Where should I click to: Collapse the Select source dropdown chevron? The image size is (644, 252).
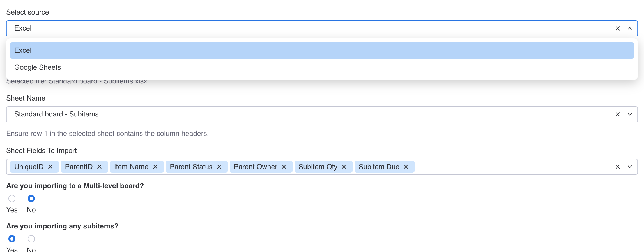point(630,29)
